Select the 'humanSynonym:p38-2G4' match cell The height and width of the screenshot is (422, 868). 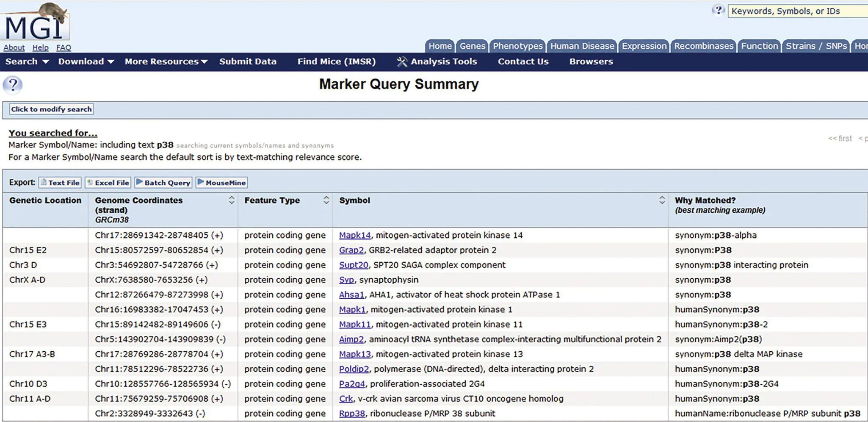click(x=727, y=383)
